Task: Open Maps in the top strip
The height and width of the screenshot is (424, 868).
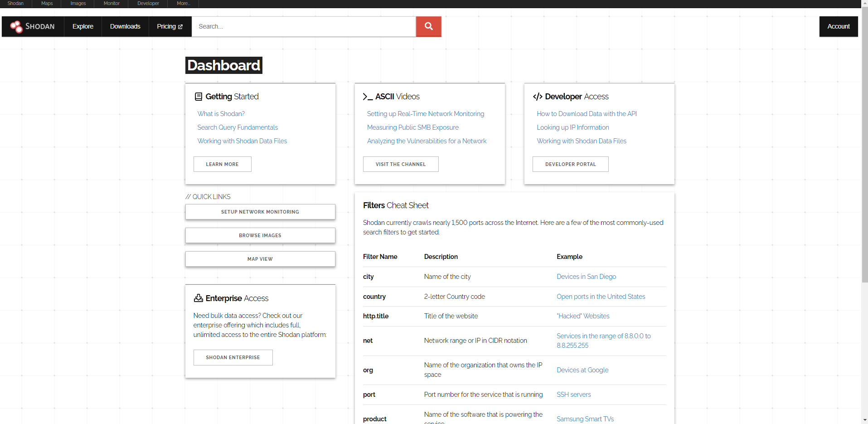Action: click(47, 3)
